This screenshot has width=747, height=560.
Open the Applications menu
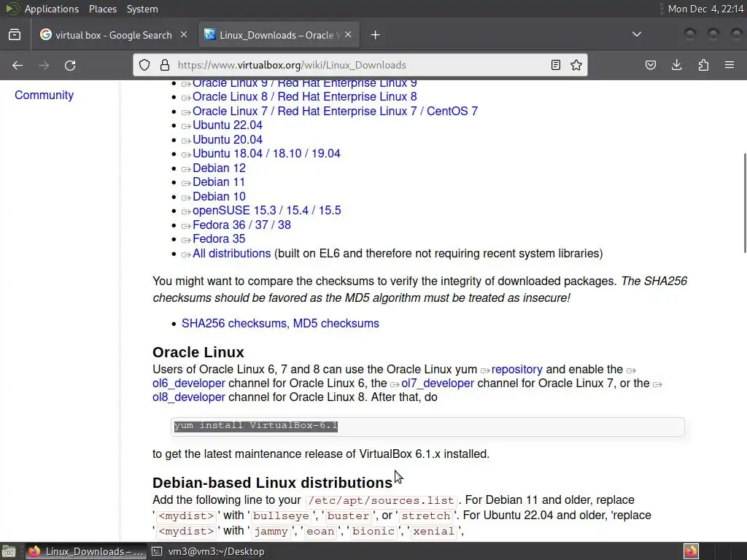pos(52,9)
